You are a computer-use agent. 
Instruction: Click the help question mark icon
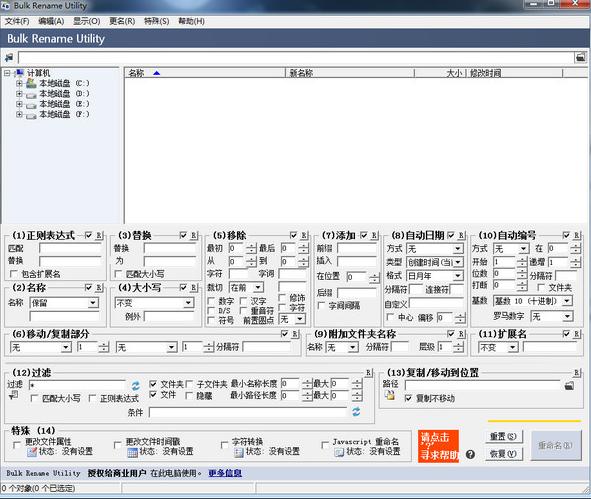click(470, 454)
